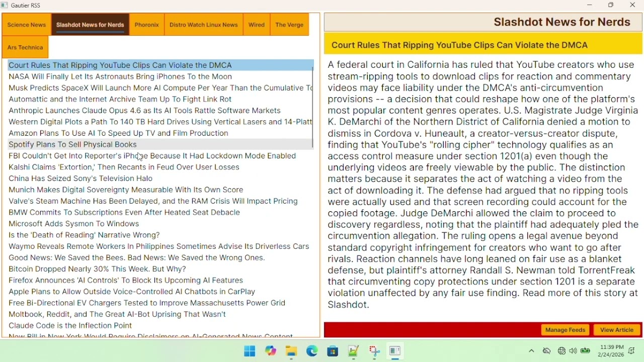The image size is (644, 362).
Task: Click the View Article button
Action: (617, 330)
